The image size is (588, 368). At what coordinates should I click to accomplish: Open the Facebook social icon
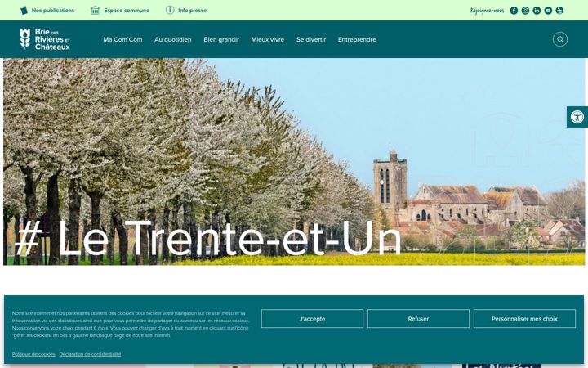514,11
